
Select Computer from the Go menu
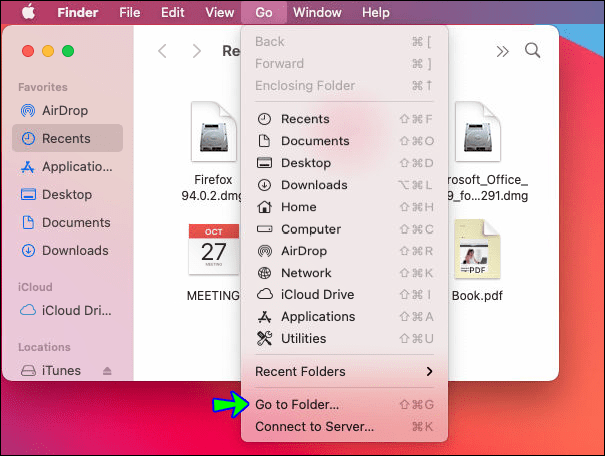(x=344, y=229)
